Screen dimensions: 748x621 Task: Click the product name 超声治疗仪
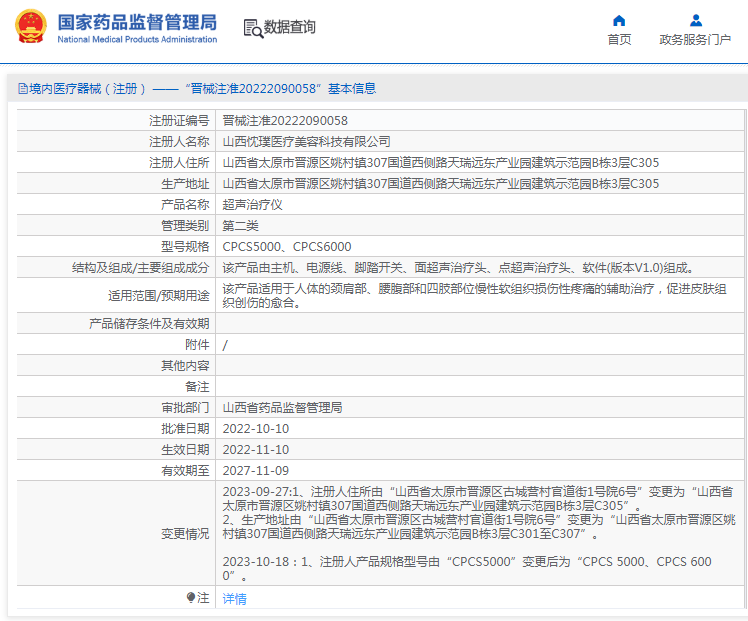tap(252, 205)
